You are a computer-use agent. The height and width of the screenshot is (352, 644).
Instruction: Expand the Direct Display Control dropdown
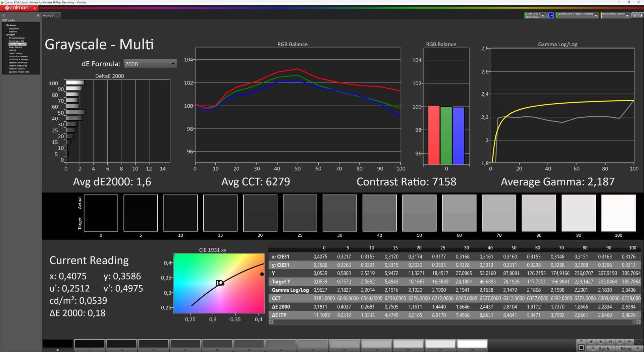pyautogui.click(x=627, y=16)
